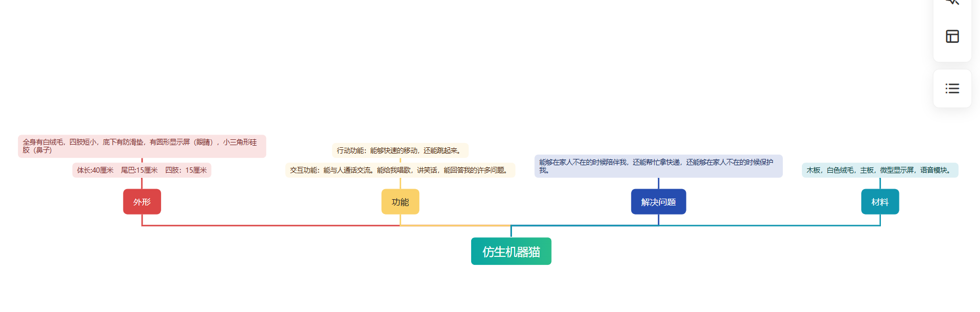Click the note 木板，白色绒毛，主板
The image size is (980, 312).
pos(880,170)
